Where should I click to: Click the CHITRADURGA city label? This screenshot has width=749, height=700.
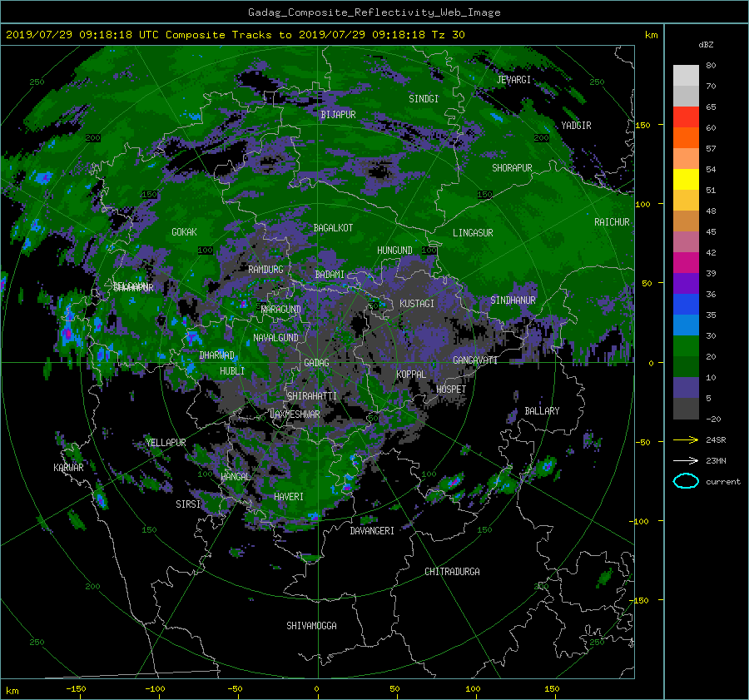click(452, 571)
